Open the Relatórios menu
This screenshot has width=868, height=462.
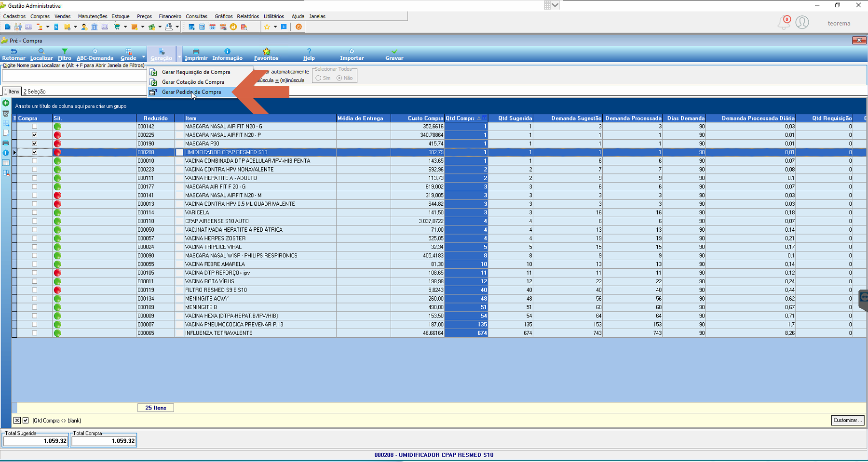tap(248, 16)
